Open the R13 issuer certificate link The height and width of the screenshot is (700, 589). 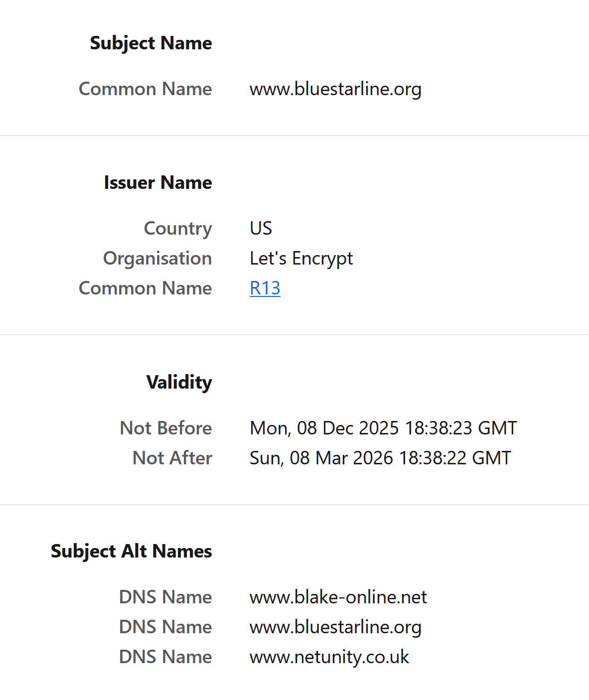tap(265, 288)
